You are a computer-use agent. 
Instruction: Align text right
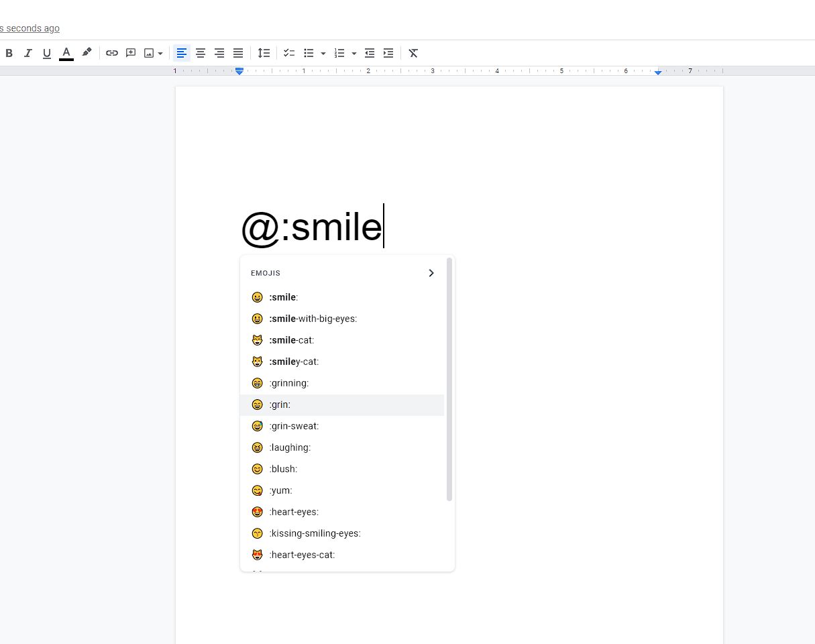point(219,53)
